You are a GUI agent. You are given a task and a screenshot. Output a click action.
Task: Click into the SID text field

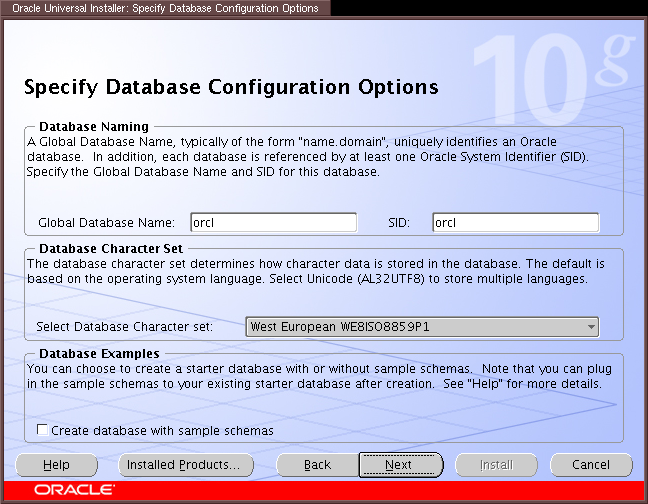click(515, 222)
